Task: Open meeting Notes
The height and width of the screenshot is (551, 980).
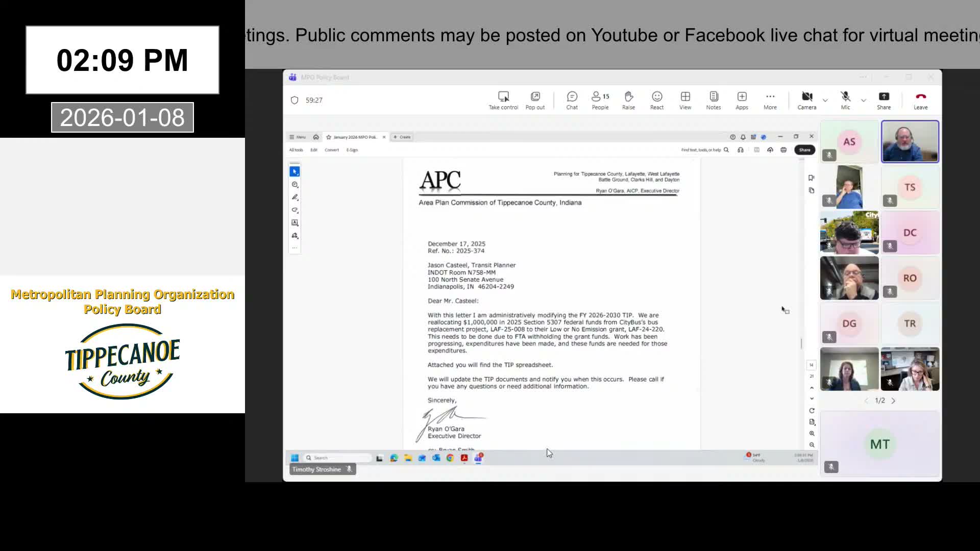Action: [x=713, y=97]
